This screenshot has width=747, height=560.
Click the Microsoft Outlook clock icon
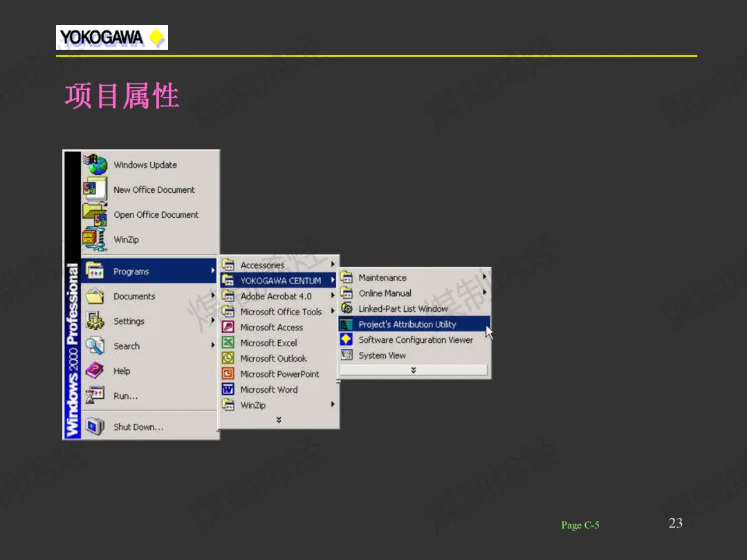(228, 358)
